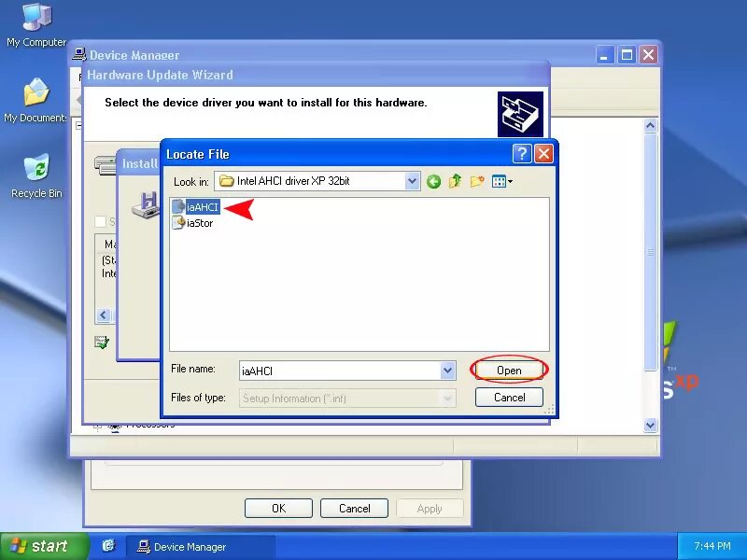Click the taskbar clock showing 7:44 PM
Viewport: 747px width, 560px height.
712,546
